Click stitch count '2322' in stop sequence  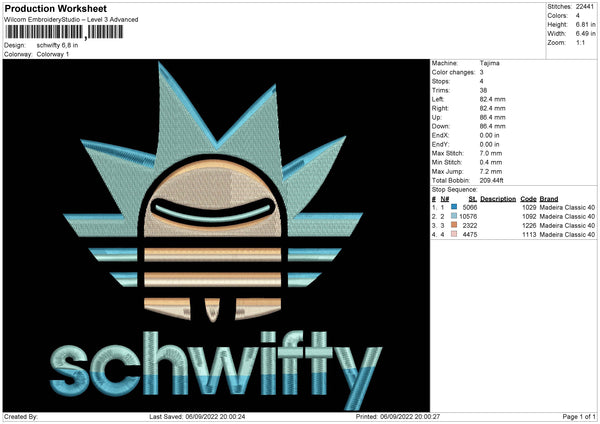(470, 225)
